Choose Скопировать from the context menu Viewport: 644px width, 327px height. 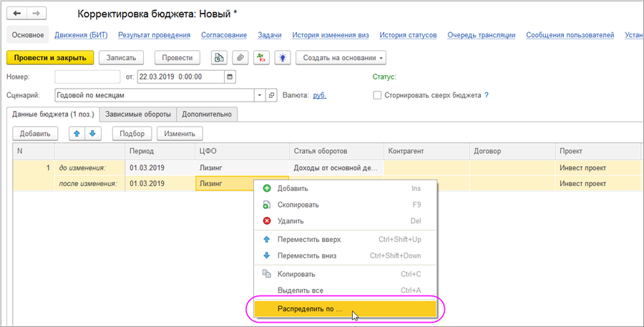pos(298,205)
